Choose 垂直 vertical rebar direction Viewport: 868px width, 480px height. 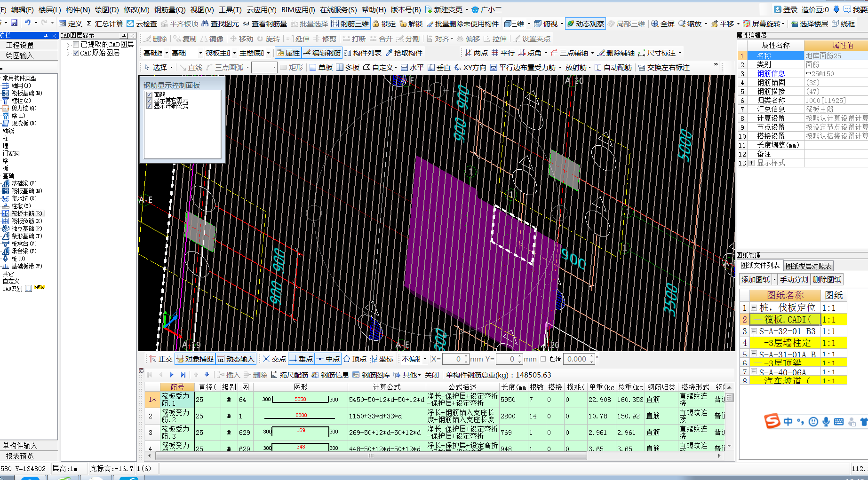439,67
